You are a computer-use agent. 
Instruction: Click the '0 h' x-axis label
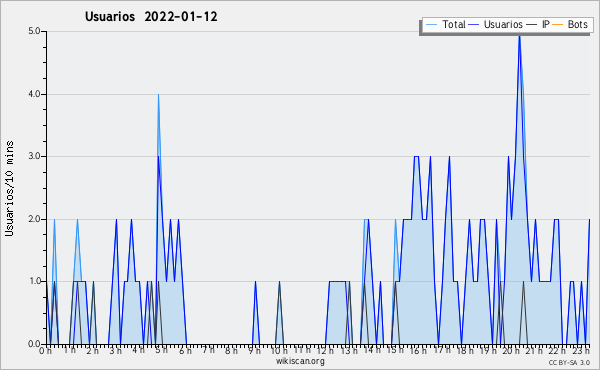(46, 350)
